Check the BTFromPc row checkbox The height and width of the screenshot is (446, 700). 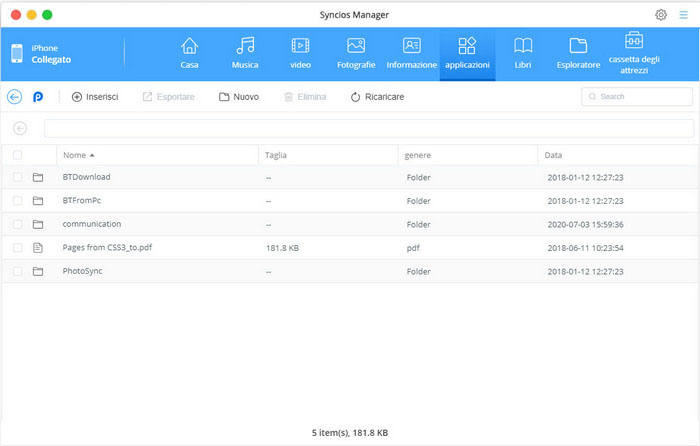coord(17,201)
